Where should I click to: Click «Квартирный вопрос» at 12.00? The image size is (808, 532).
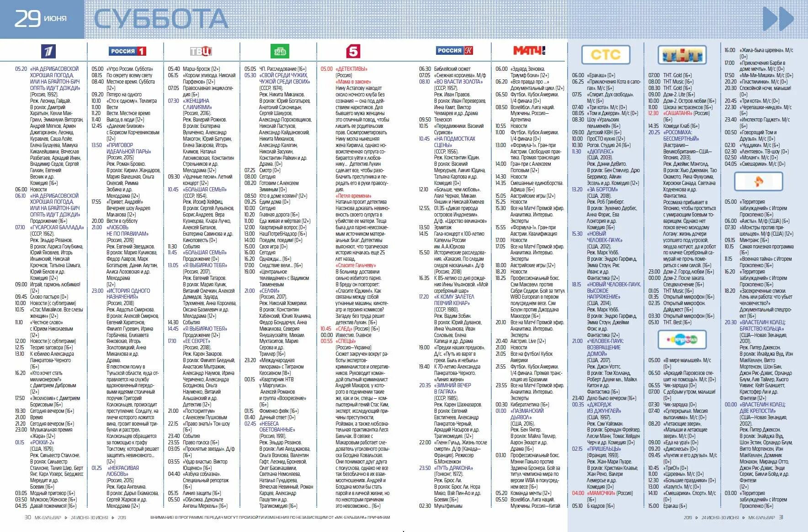pos(283,227)
